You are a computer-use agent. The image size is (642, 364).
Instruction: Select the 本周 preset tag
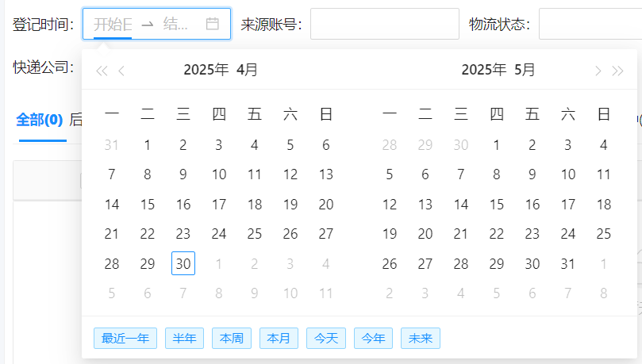(232, 339)
